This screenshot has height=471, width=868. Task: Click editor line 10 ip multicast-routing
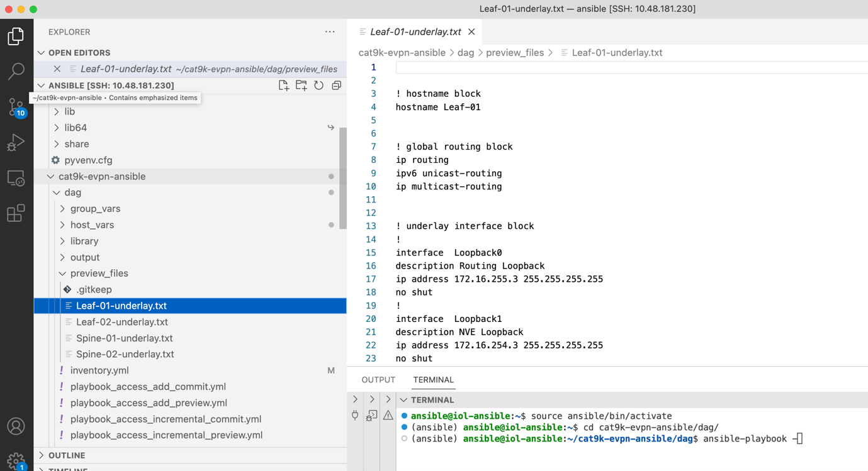[449, 187]
